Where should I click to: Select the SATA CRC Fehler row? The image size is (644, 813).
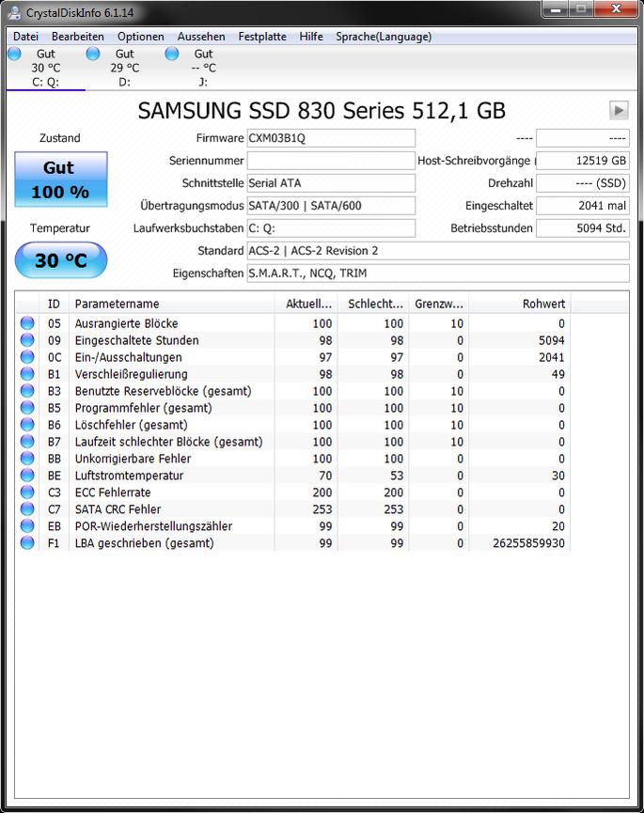point(293,509)
